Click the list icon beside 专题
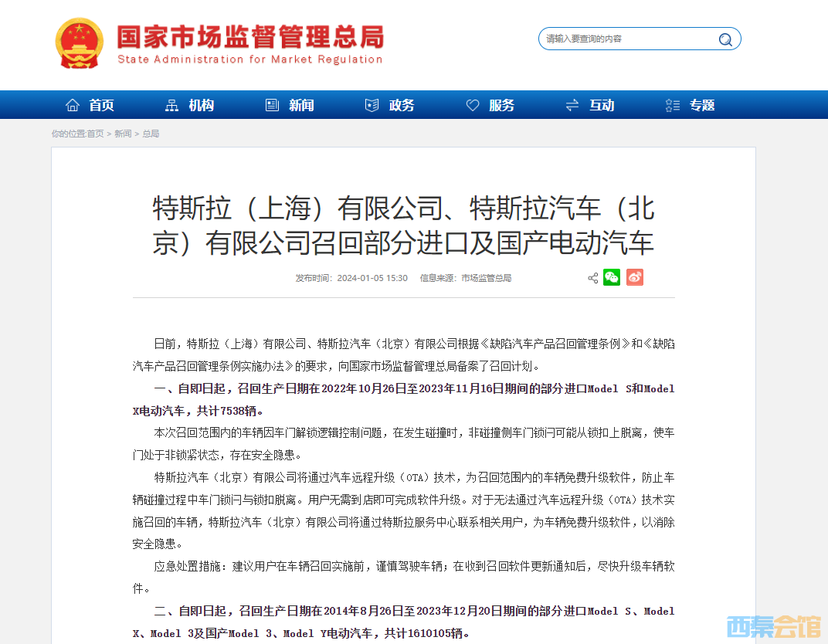 (x=673, y=105)
